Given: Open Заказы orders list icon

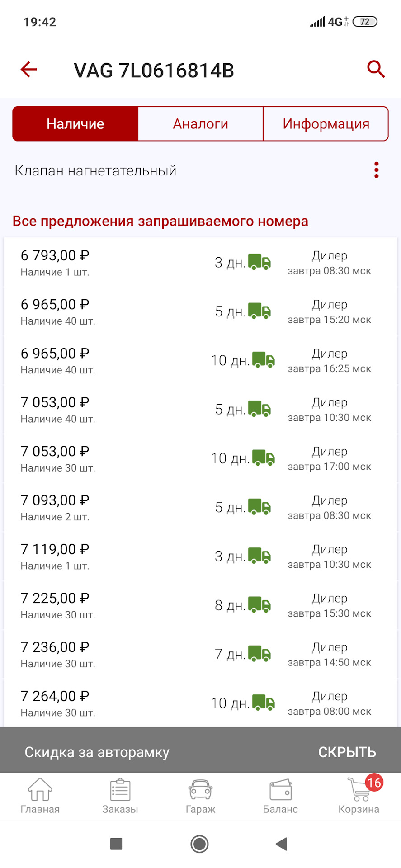Looking at the screenshot, I should 120,797.
